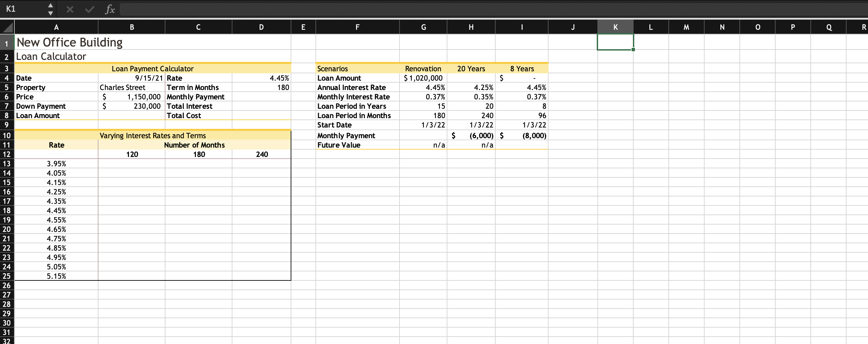Select the $1,020,000 Loan Amount cell
The image size is (868, 344).
point(423,78)
